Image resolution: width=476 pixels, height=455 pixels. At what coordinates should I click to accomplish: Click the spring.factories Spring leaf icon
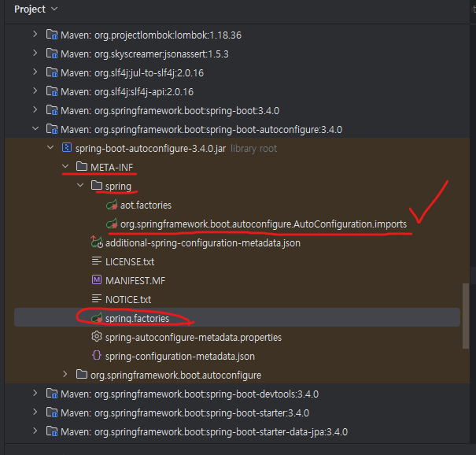97,318
